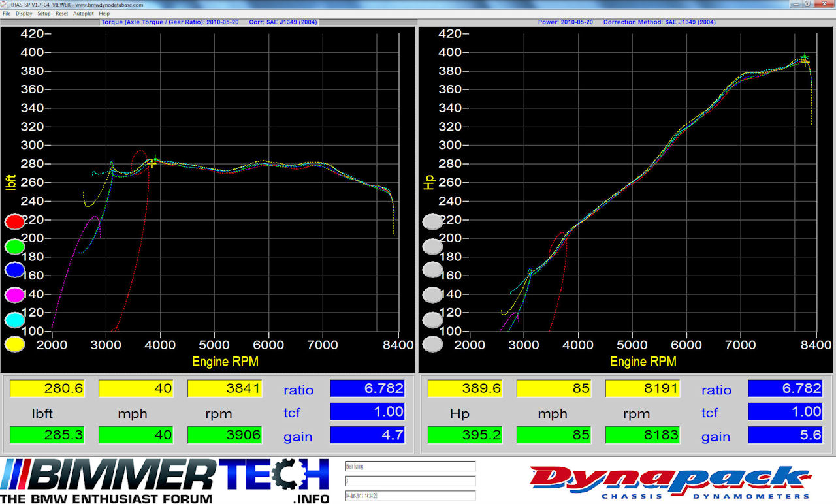
Task: Open the Help menu
Action: coord(104,13)
